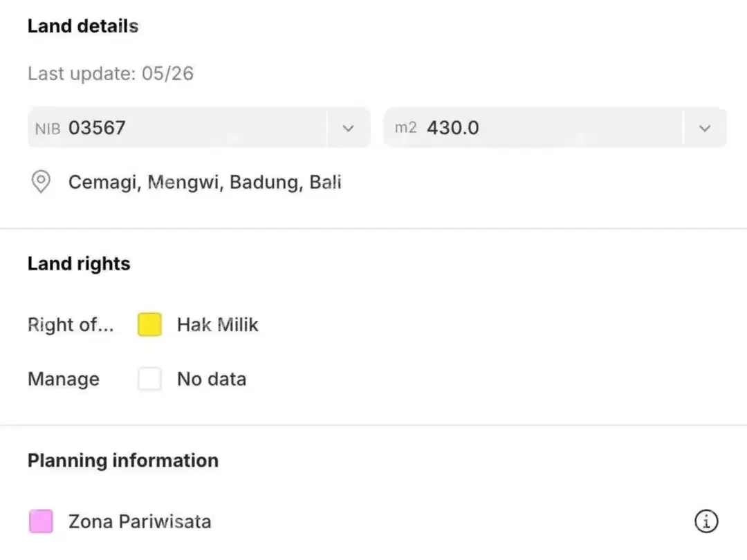Expand the NIB 03567 dropdown chevron
Image resolution: width=747 pixels, height=560 pixels.
[348, 128]
